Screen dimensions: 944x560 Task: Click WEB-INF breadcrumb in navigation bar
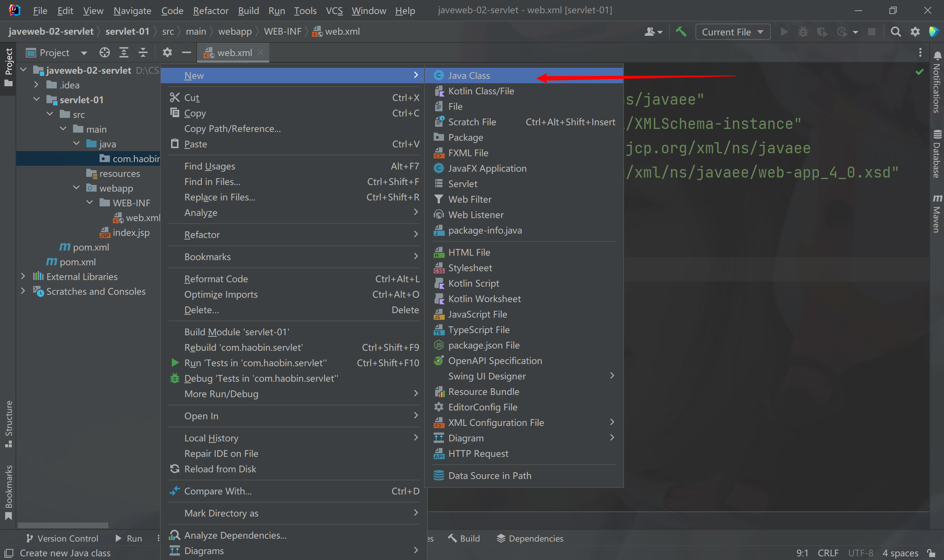tap(282, 31)
